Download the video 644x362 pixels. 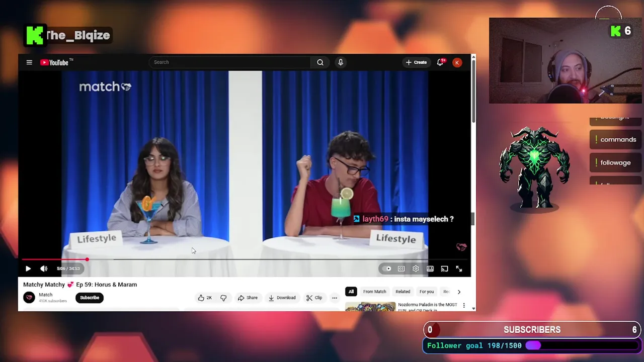[x=282, y=298]
